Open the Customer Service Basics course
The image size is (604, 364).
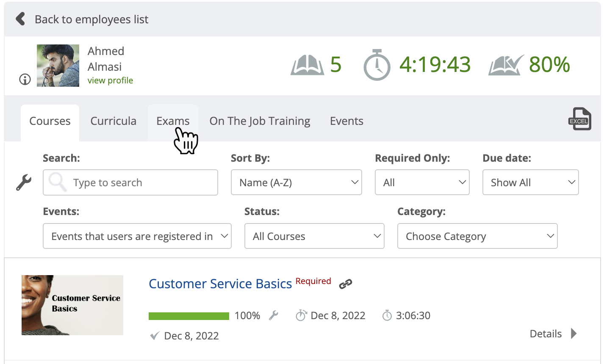(220, 284)
